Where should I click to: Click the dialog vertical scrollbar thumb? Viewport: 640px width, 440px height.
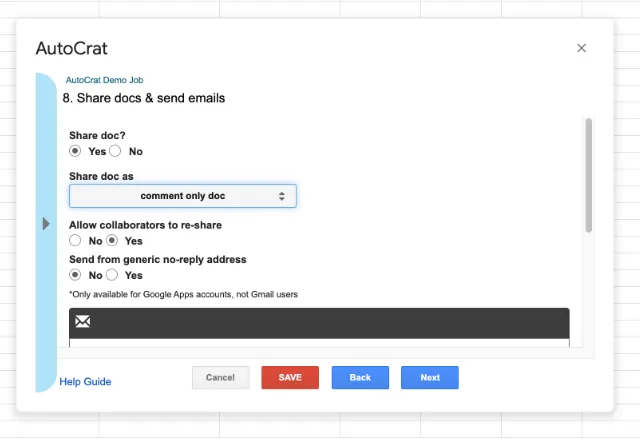click(588, 176)
